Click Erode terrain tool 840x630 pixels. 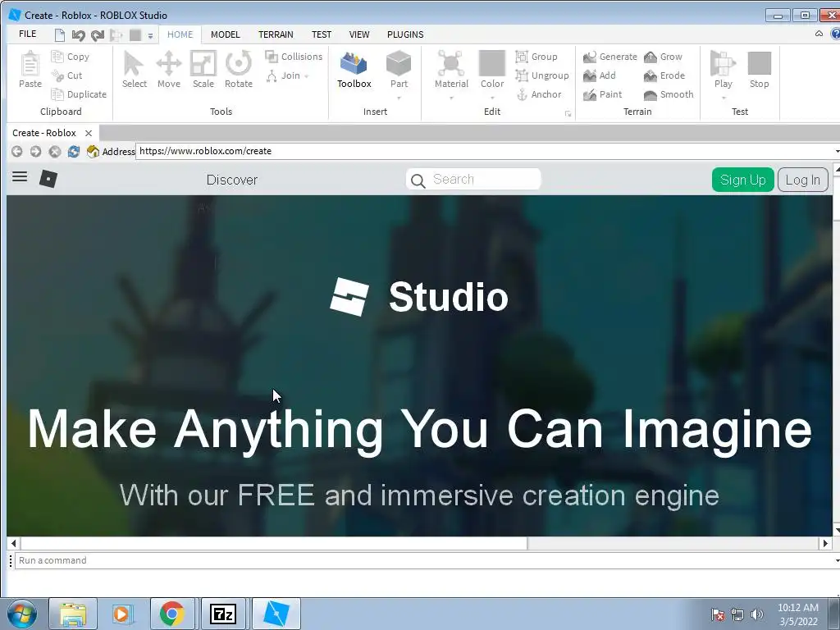(x=664, y=75)
